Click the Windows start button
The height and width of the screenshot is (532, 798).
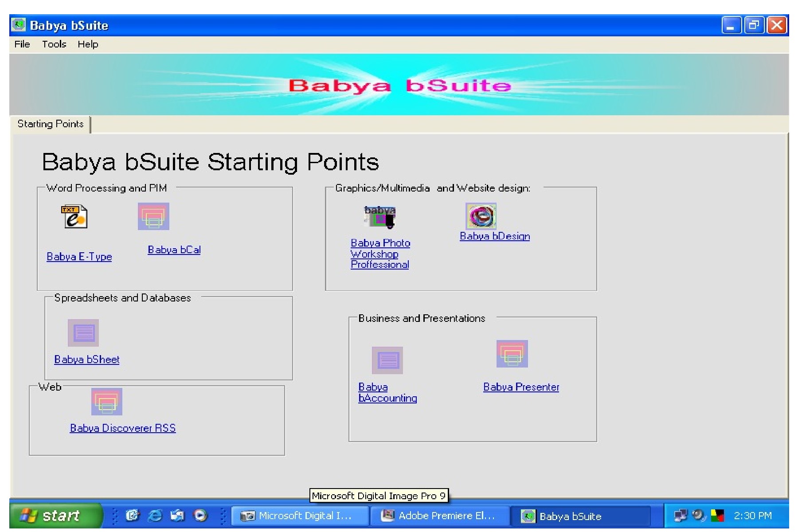56,516
